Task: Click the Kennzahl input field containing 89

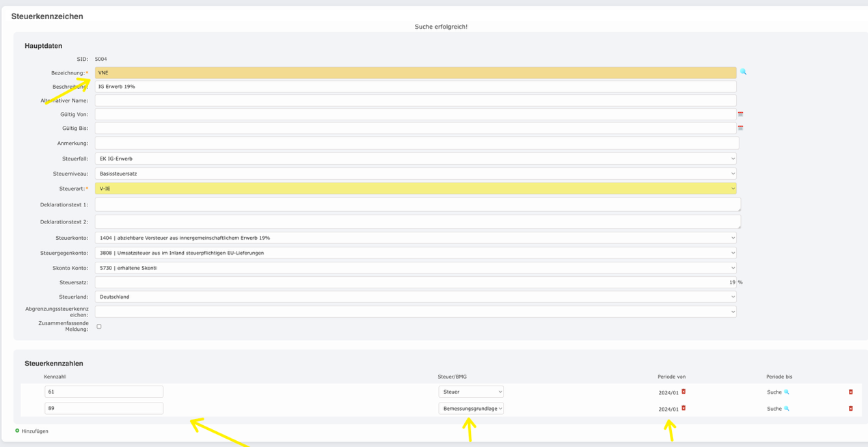Action: (104, 409)
